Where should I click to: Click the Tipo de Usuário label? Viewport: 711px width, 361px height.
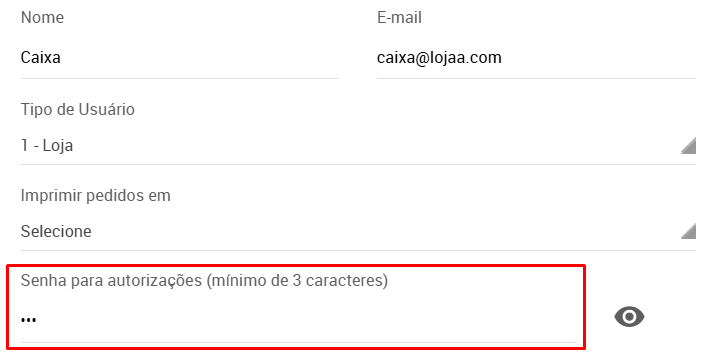[78, 109]
